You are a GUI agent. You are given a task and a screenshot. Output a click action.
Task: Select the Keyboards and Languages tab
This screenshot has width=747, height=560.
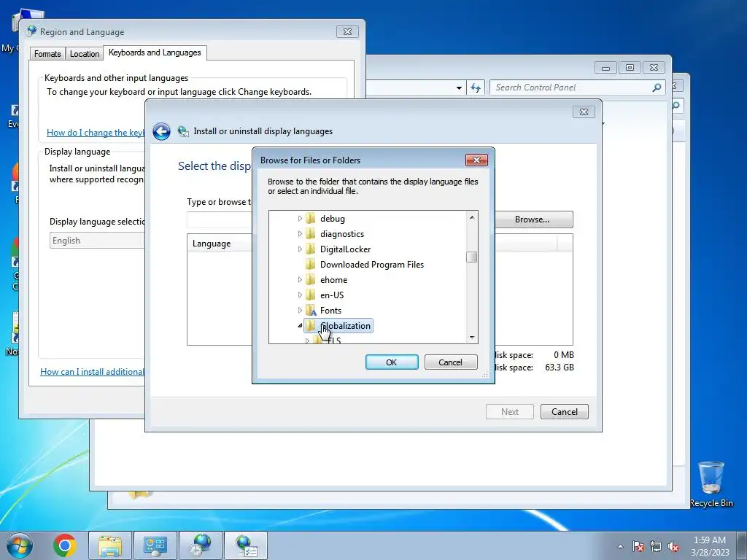tap(155, 52)
